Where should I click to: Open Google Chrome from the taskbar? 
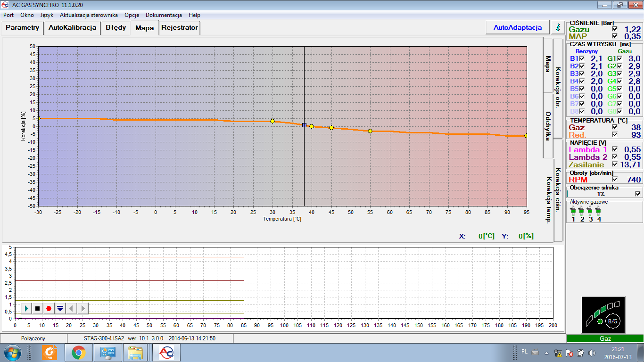point(78,353)
